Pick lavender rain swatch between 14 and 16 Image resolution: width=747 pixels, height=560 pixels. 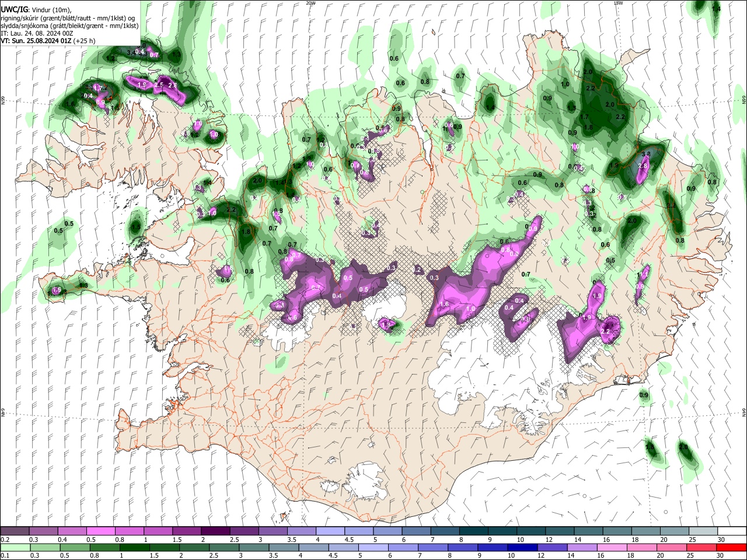582,547
